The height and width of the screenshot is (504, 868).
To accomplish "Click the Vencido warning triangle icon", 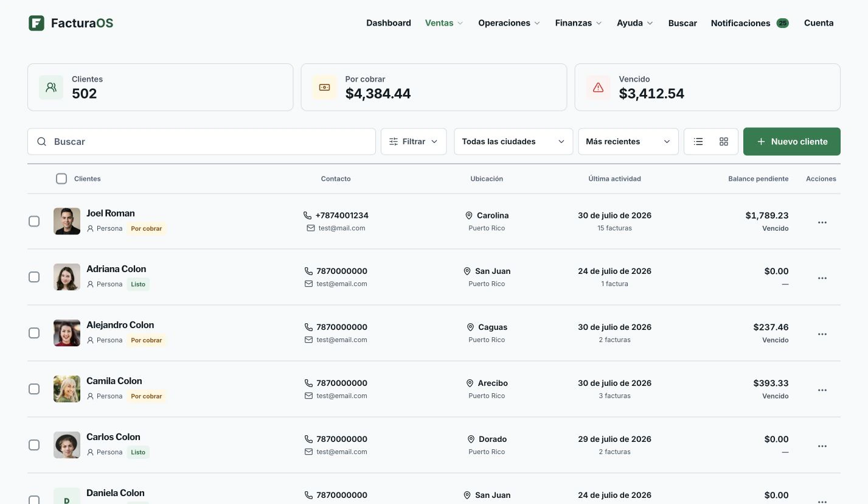I will 598,87.
